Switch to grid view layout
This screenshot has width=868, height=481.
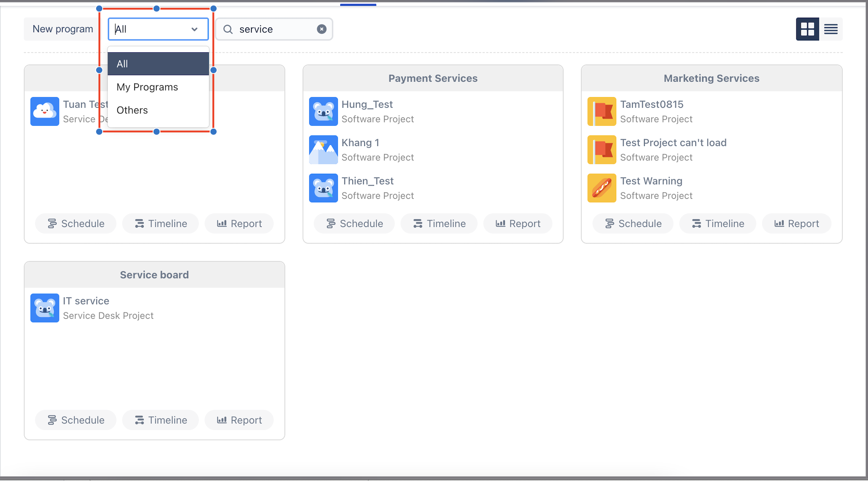click(807, 29)
